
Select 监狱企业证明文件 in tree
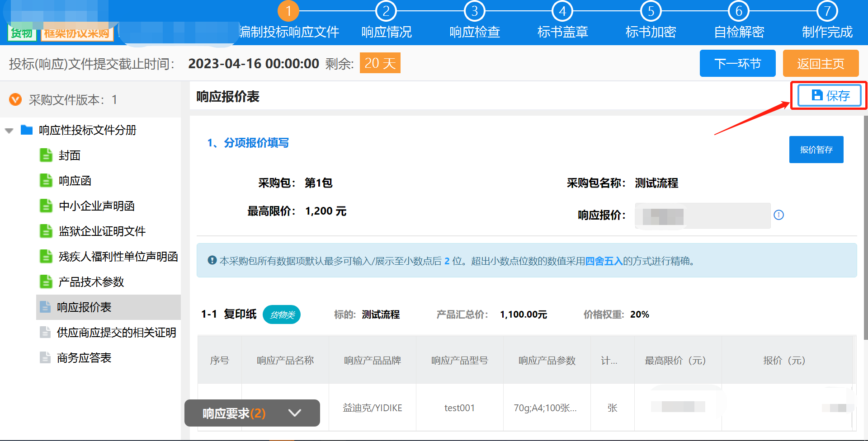(102, 231)
